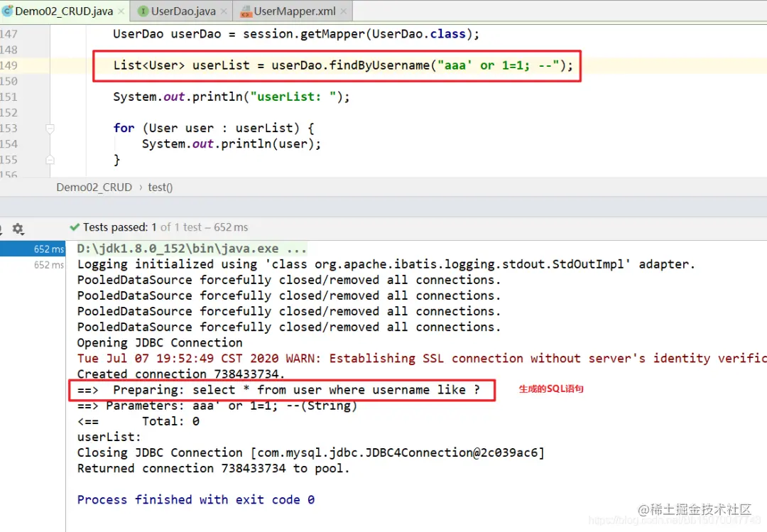Image resolution: width=767 pixels, height=532 pixels.
Task: Close the UserDao.java tab
Action: 223,11
